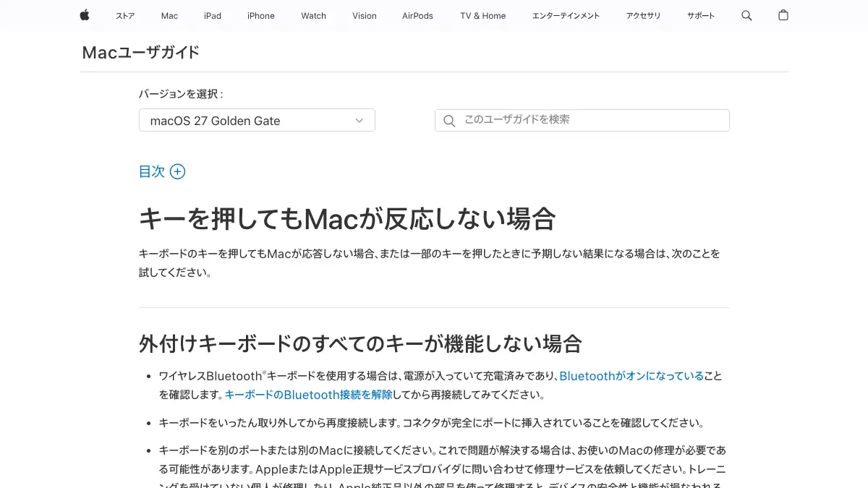Open the エンターテインメント menu item
This screenshot has width=868, height=488.
[566, 16]
